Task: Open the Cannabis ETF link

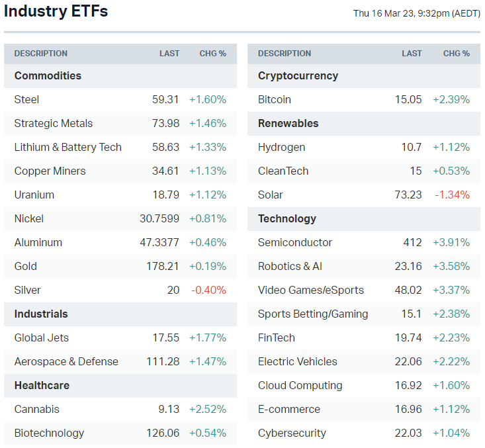Action: click(37, 409)
